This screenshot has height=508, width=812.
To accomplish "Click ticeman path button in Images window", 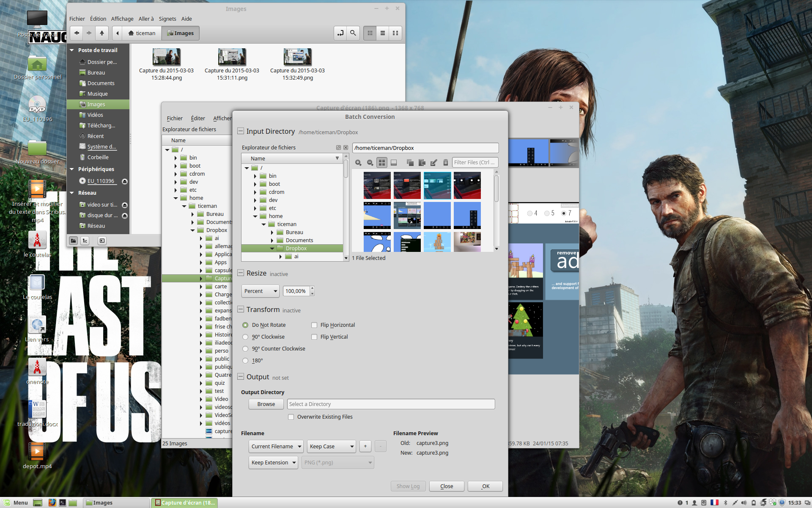I will point(142,33).
